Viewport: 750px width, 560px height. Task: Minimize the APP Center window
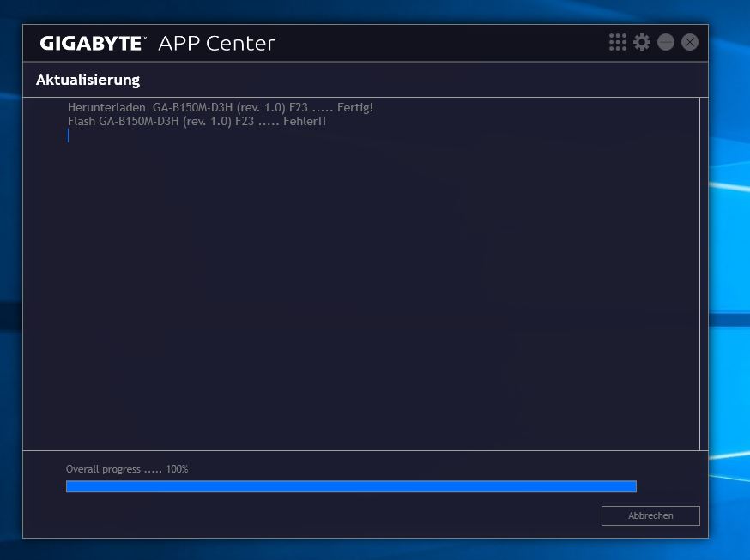(666, 42)
